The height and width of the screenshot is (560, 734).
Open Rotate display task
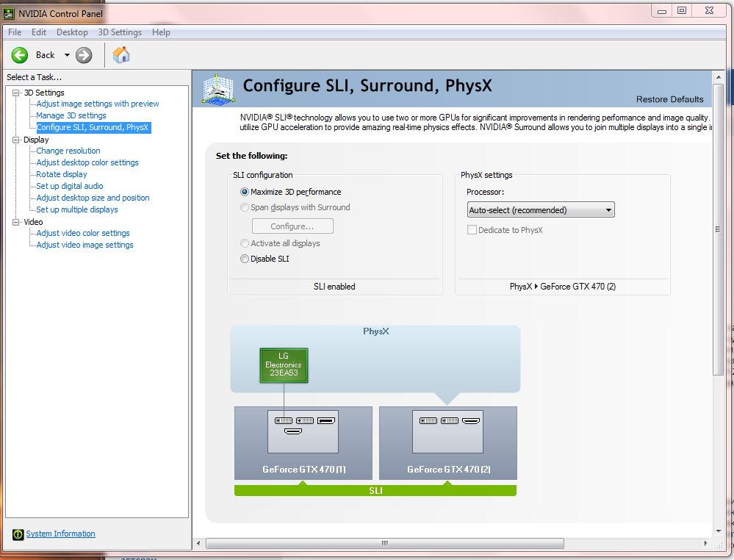62,174
